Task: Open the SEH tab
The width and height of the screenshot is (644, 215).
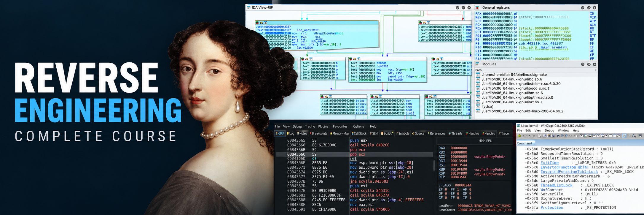Action: click(x=374, y=134)
